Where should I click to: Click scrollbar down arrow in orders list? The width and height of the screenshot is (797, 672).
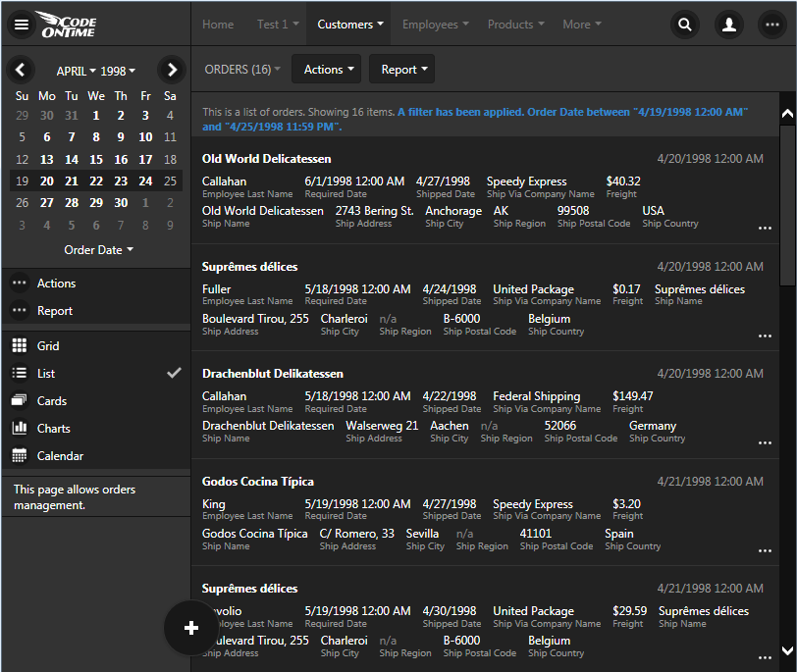point(786,651)
